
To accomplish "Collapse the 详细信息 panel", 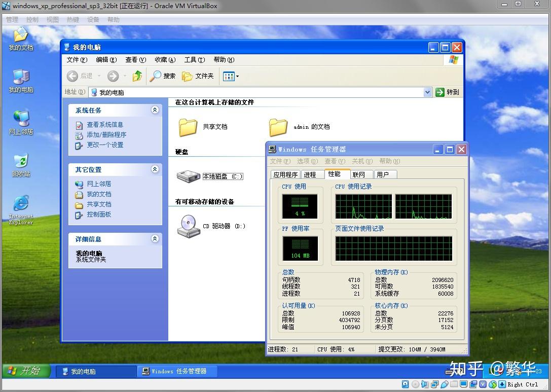I will click(155, 239).
